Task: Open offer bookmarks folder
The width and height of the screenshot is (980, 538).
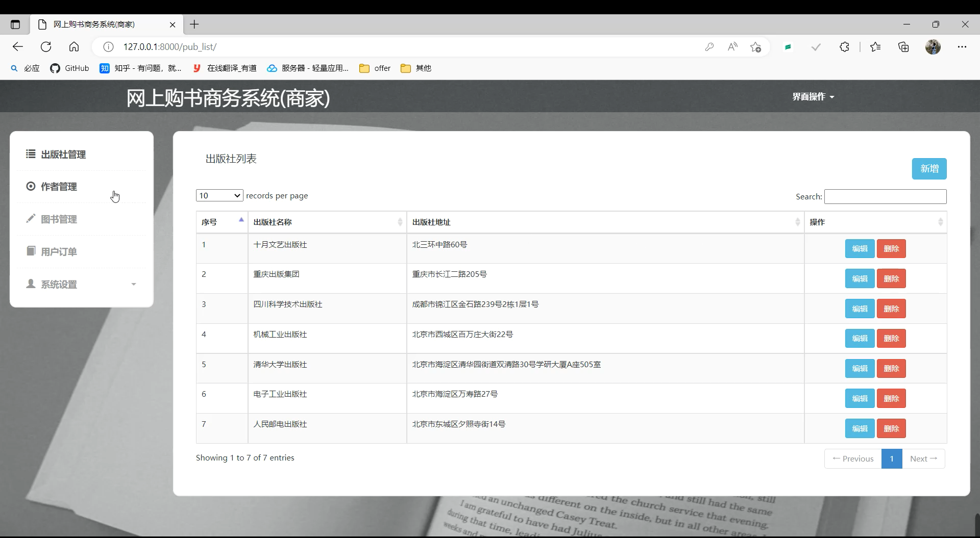Action: [375, 68]
